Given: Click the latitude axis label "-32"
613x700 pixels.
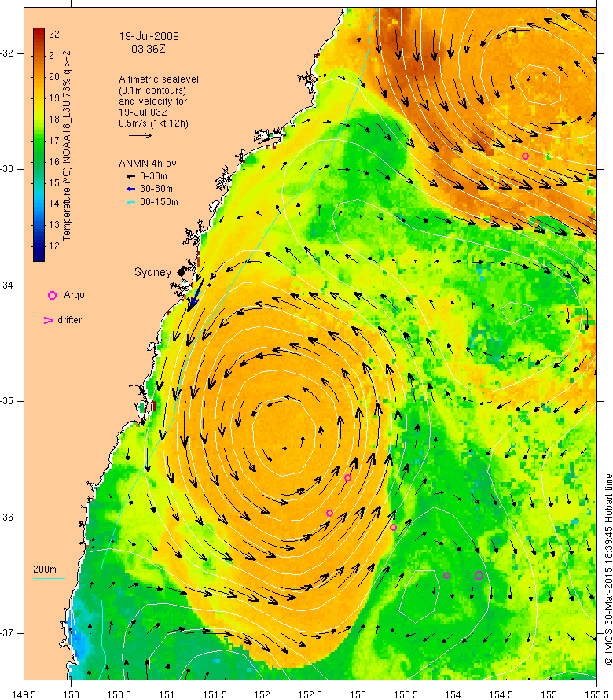Looking at the screenshot, I should [7, 53].
